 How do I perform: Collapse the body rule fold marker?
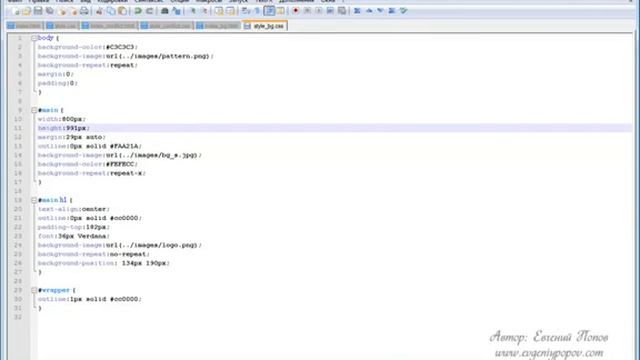[x=34, y=38]
